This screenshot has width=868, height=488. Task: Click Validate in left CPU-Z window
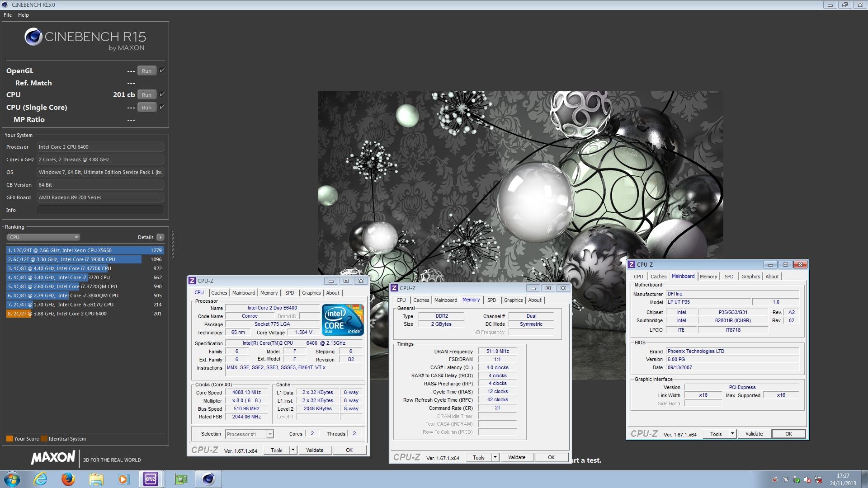[x=315, y=450]
